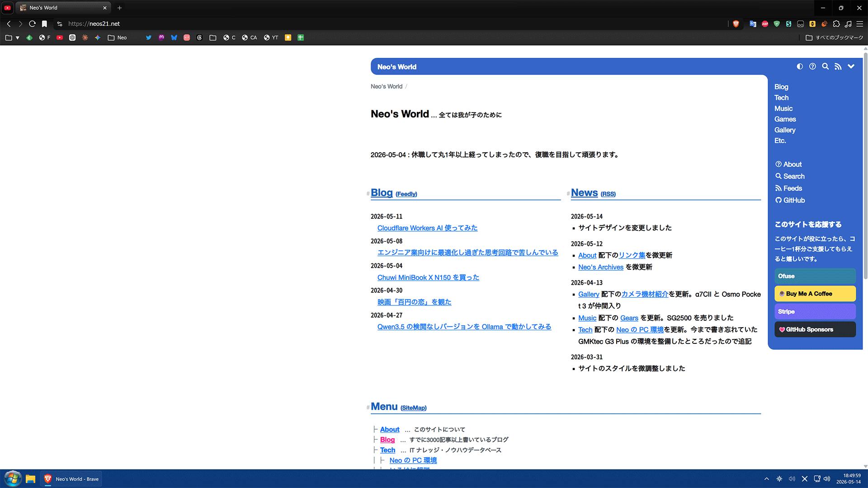Screen dimensions: 868x488
Task: Open the green shield AdGuard extension icon
Action: point(777,23)
